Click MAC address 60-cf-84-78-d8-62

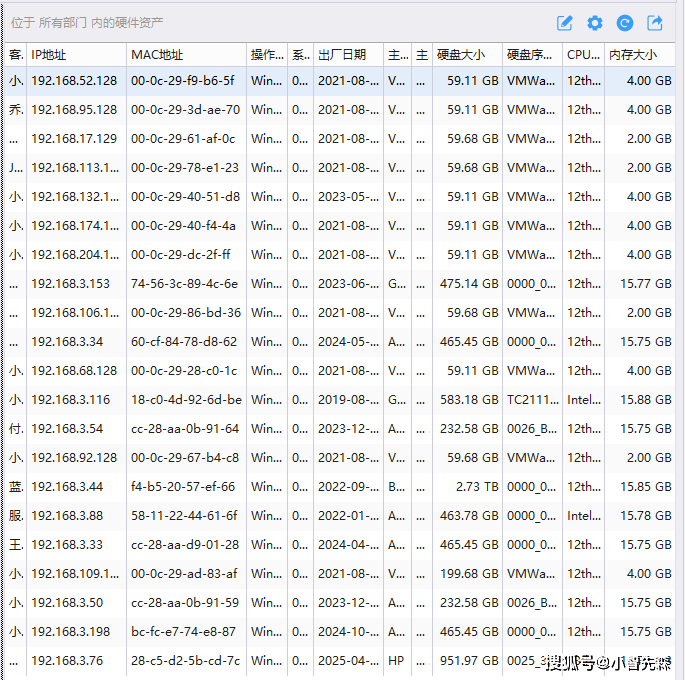pyautogui.click(x=185, y=342)
